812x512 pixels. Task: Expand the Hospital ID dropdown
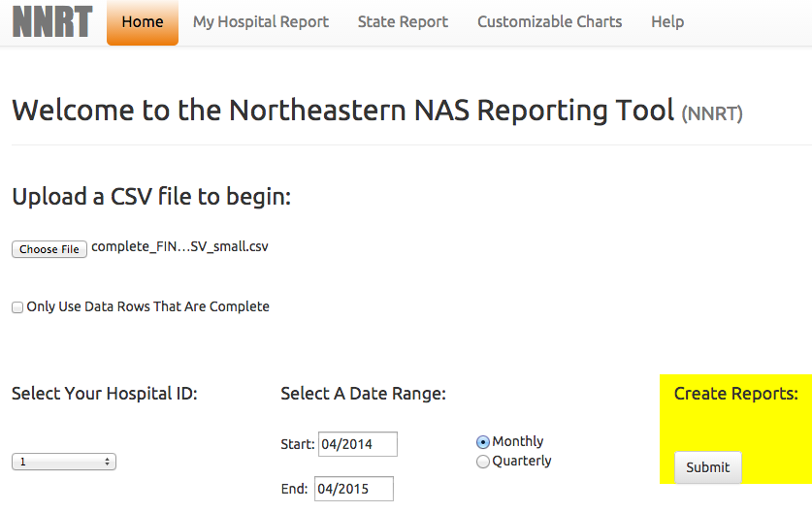click(64, 463)
